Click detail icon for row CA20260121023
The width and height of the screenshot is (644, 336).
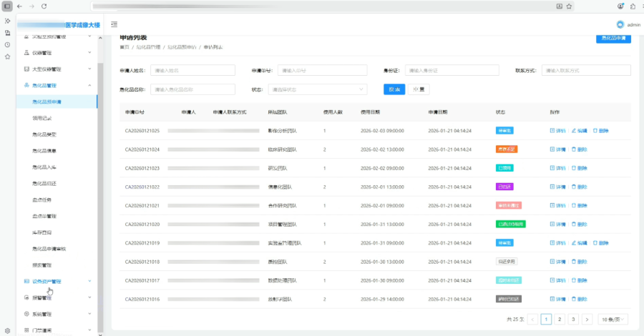(552, 168)
